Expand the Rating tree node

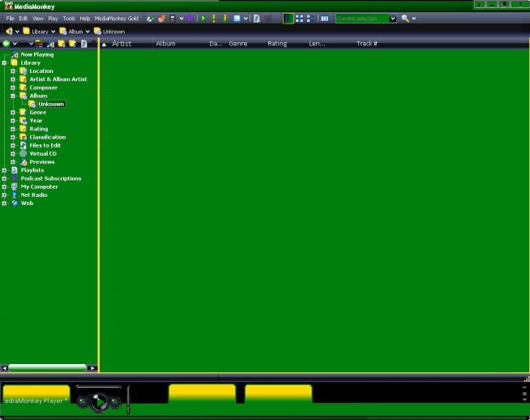13,129
